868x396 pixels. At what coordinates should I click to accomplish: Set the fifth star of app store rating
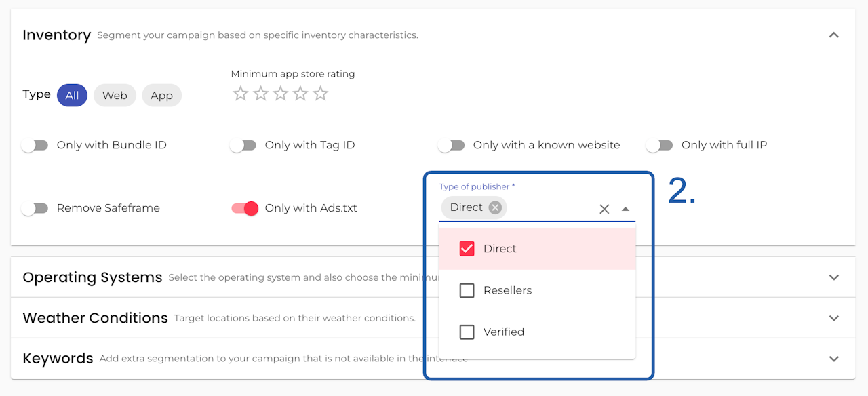click(321, 94)
